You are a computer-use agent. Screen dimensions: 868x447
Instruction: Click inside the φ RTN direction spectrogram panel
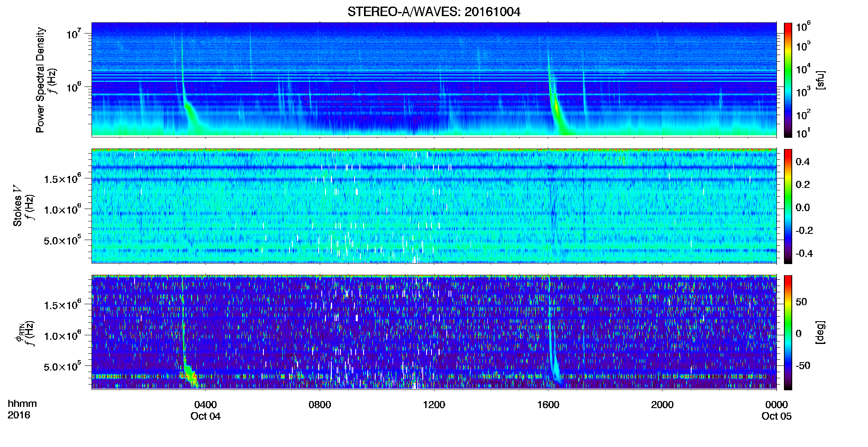434,332
